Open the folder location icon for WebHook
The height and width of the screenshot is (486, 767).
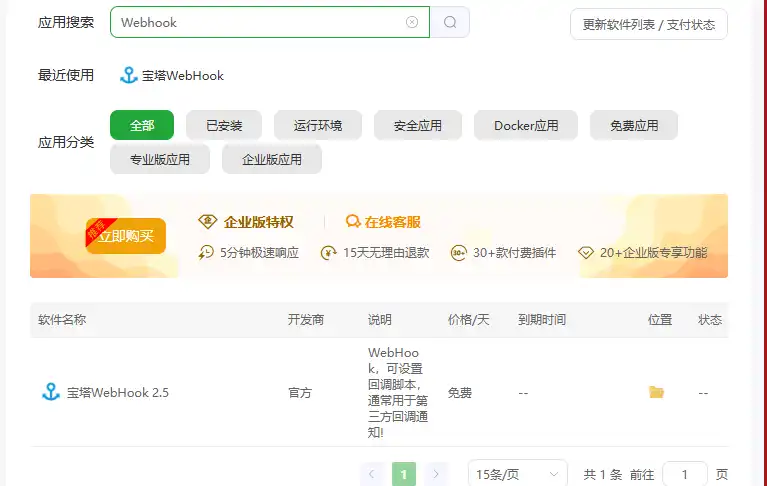click(x=656, y=392)
